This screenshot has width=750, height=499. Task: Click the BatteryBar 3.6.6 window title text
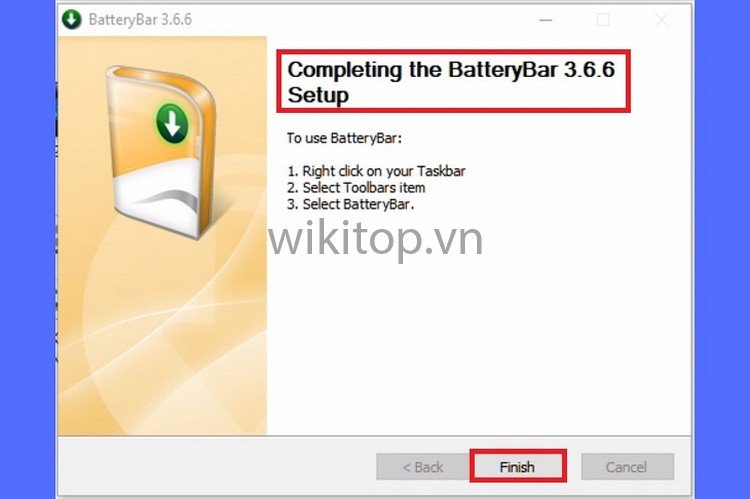pos(140,20)
